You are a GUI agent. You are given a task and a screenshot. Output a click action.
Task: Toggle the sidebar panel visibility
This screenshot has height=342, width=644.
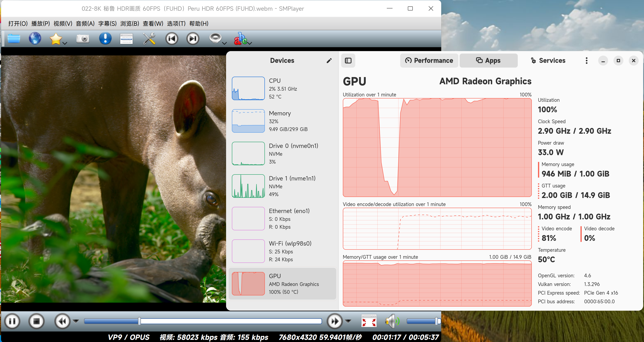[x=348, y=61]
